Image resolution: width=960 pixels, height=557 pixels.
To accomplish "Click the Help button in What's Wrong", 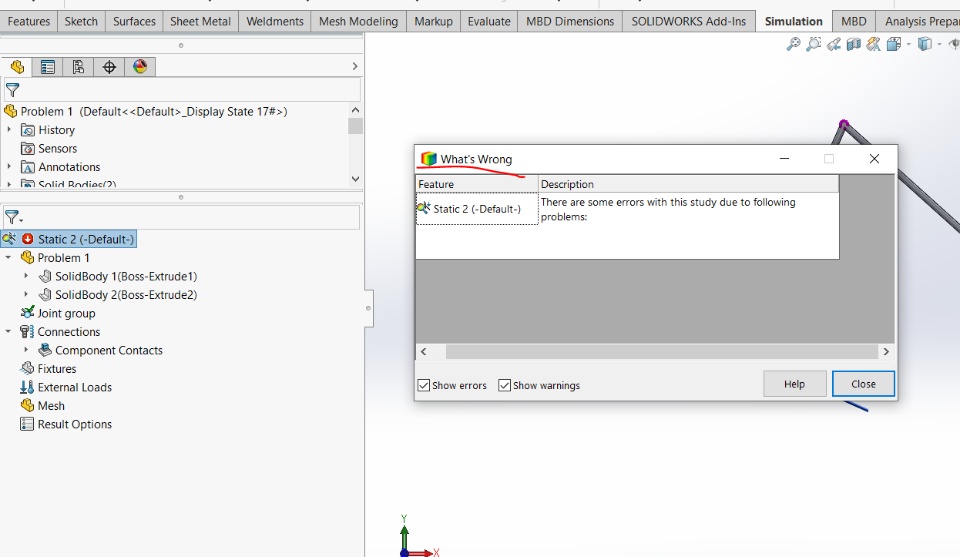I will point(795,384).
